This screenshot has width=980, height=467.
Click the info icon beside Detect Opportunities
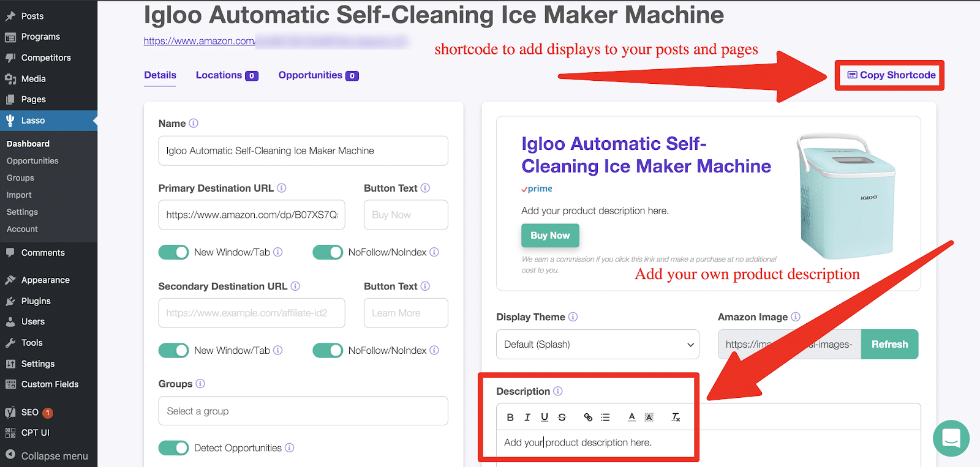290,447
